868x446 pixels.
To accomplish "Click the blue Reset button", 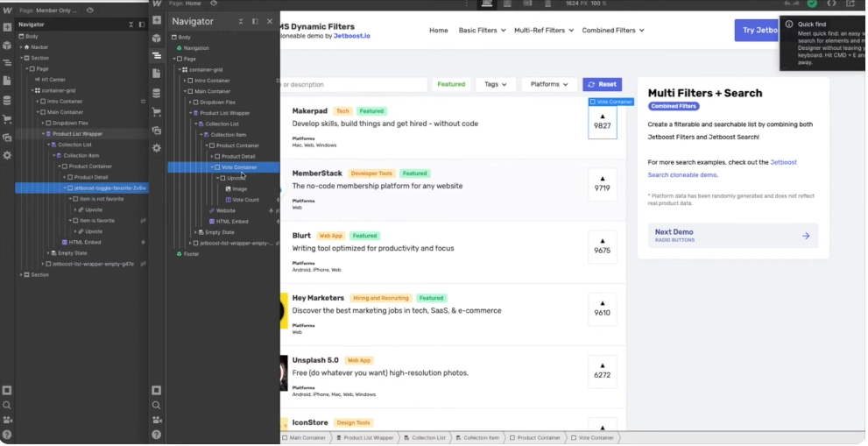I will click(603, 84).
